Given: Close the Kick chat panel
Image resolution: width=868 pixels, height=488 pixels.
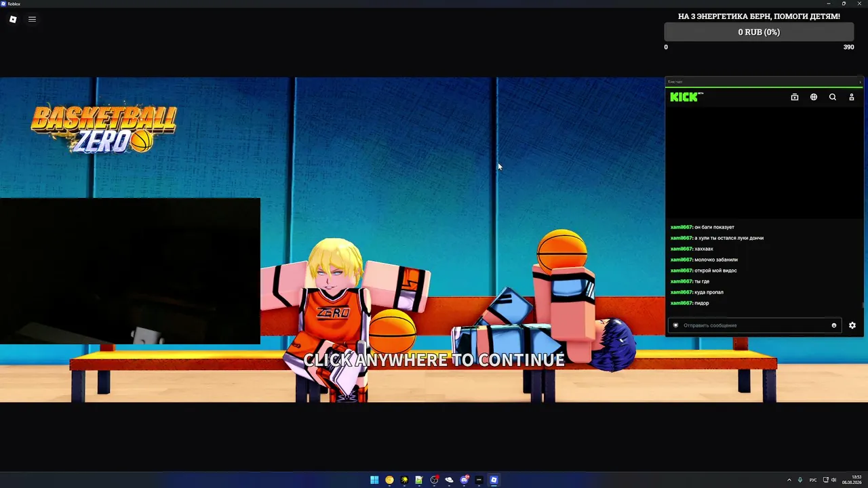Looking at the screenshot, I should coord(860,82).
